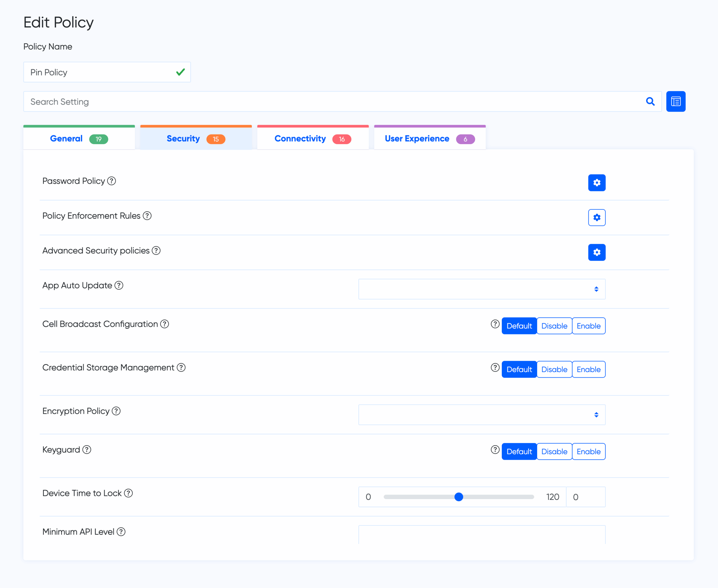Image resolution: width=718 pixels, height=588 pixels.
Task: Select Default for Keyguard setting
Action: tap(519, 451)
